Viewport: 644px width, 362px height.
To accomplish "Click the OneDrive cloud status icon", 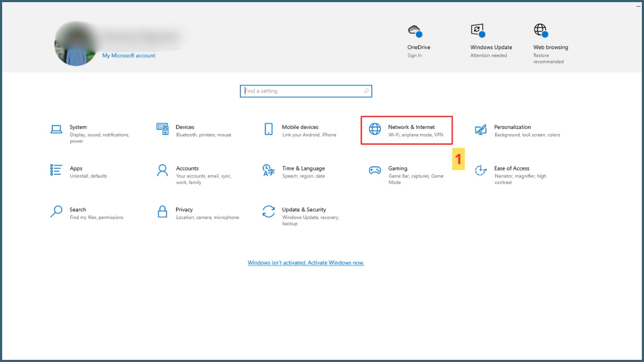I will 414,30.
